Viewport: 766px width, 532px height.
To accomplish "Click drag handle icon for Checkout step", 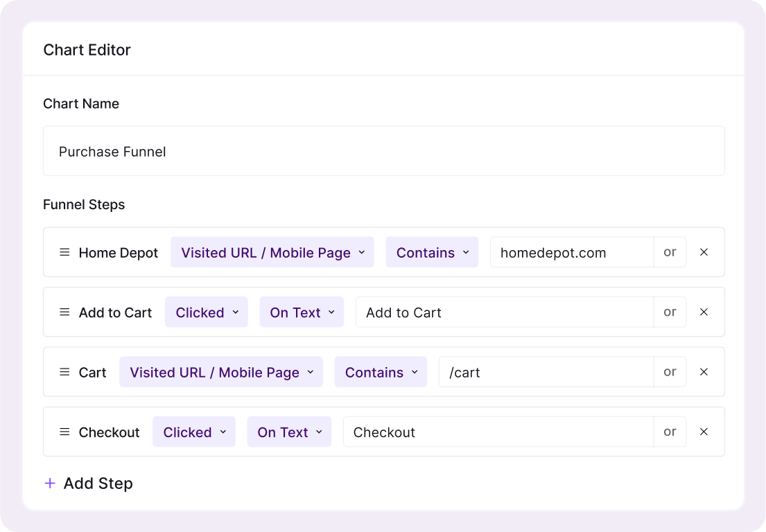I will coord(64,432).
